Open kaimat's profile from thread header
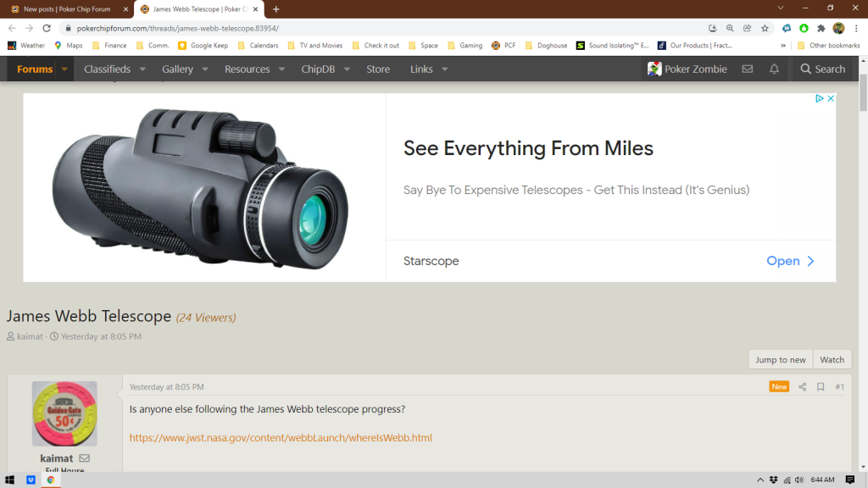Viewport: 868px width, 488px height. [x=30, y=336]
